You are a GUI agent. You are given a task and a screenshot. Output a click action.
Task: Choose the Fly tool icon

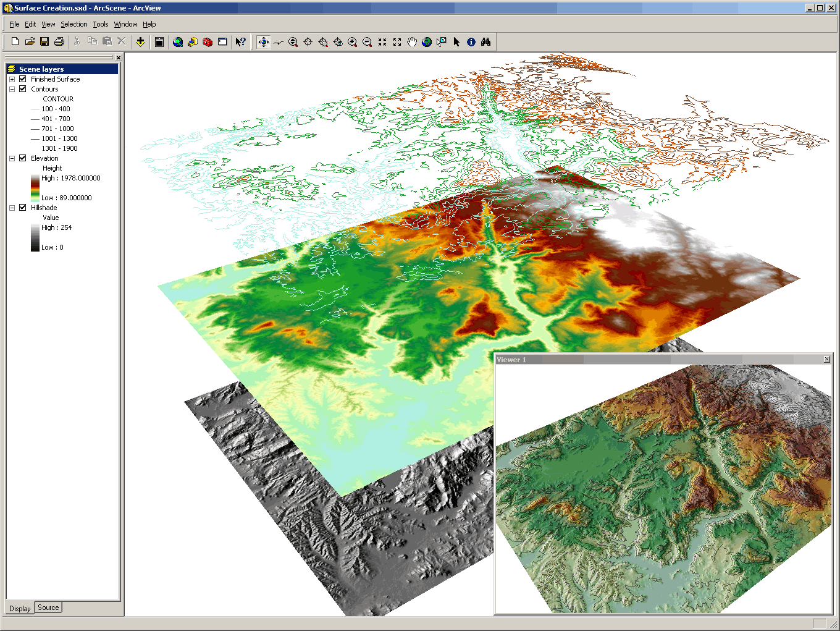(279, 42)
